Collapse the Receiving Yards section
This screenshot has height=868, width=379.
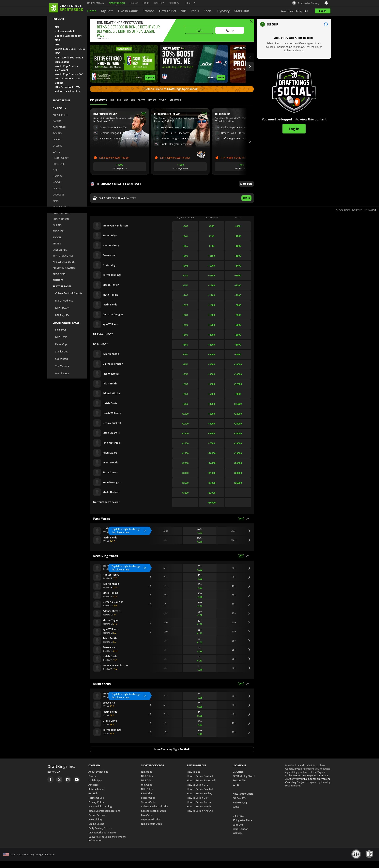coord(248,556)
